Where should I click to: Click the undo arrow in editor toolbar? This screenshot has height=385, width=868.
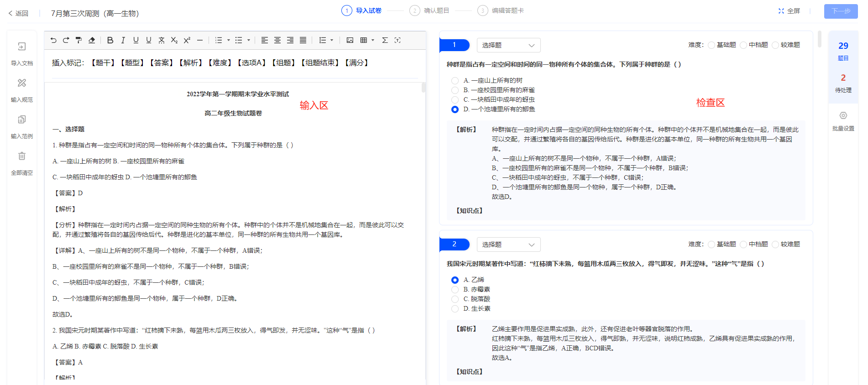53,40
